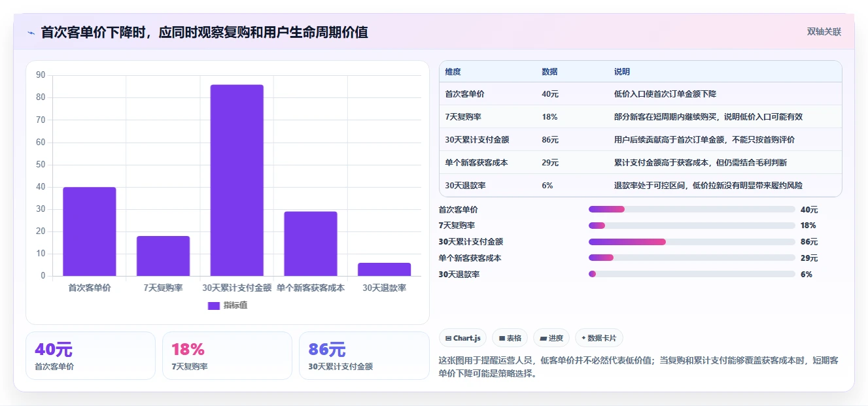Click the 29元 progress value

[809, 258]
